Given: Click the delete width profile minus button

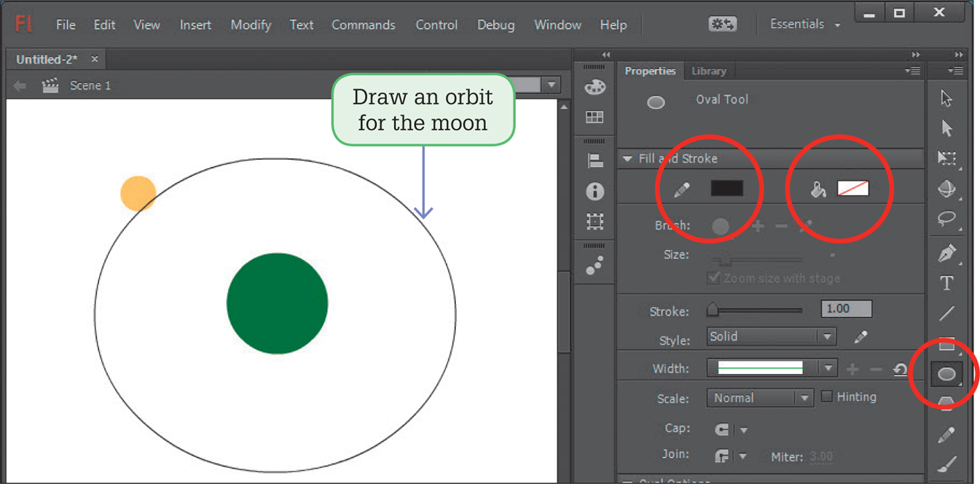Looking at the screenshot, I should coord(877,370).
